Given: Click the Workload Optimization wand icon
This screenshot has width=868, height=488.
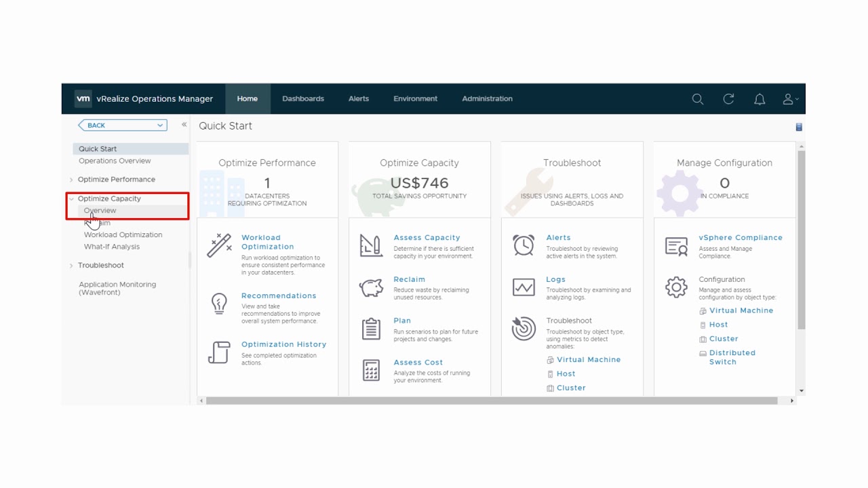Looking at the screenshot, I should pos(219,245).
